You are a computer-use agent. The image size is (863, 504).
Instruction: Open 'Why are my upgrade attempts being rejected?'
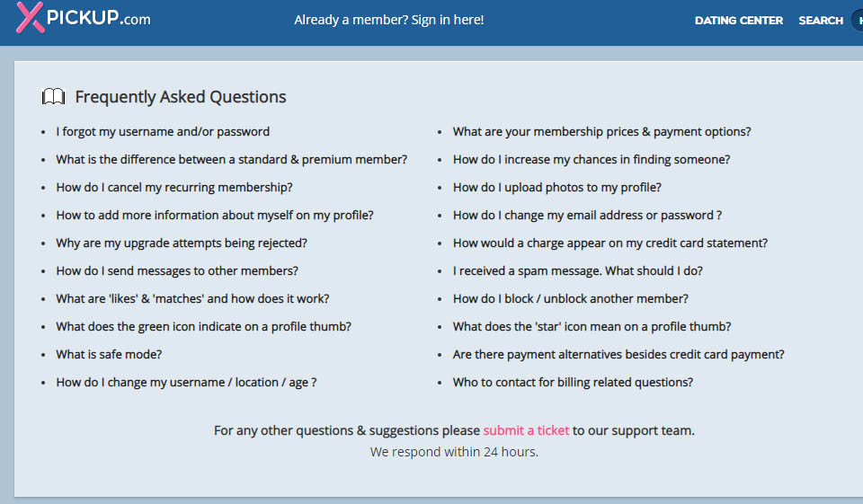click(x=182, y=243)
